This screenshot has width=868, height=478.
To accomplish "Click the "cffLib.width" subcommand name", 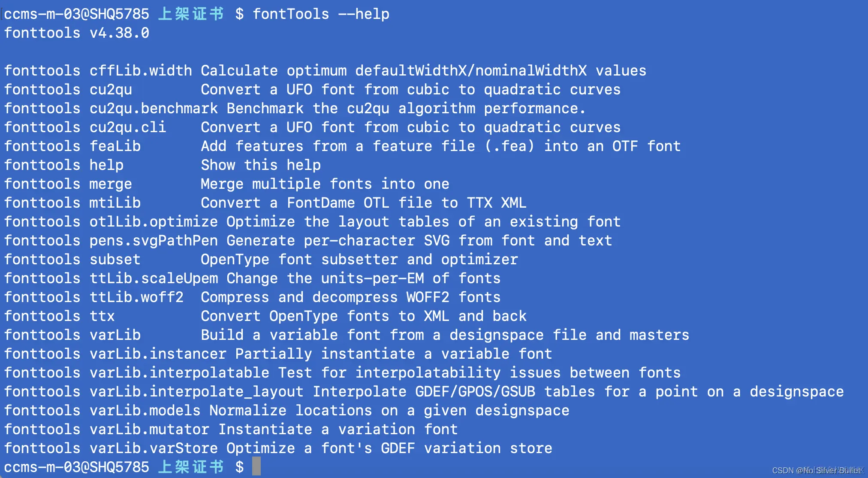I will [x=141, y=71].
